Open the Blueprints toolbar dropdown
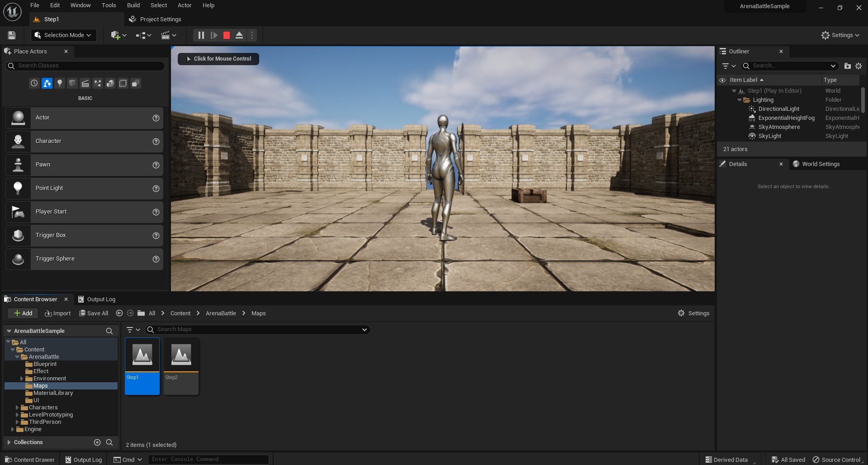 pos(144,35)
